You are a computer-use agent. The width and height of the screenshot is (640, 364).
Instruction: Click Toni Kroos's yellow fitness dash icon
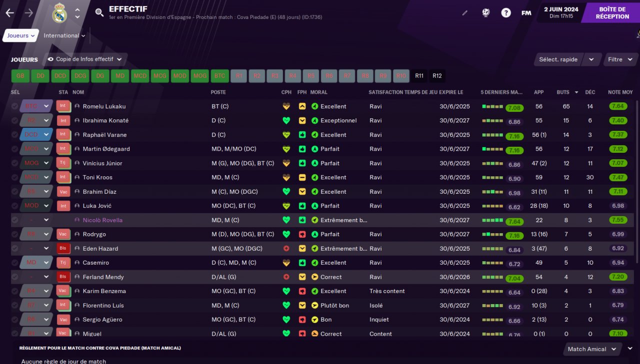[x=302, y=177]
